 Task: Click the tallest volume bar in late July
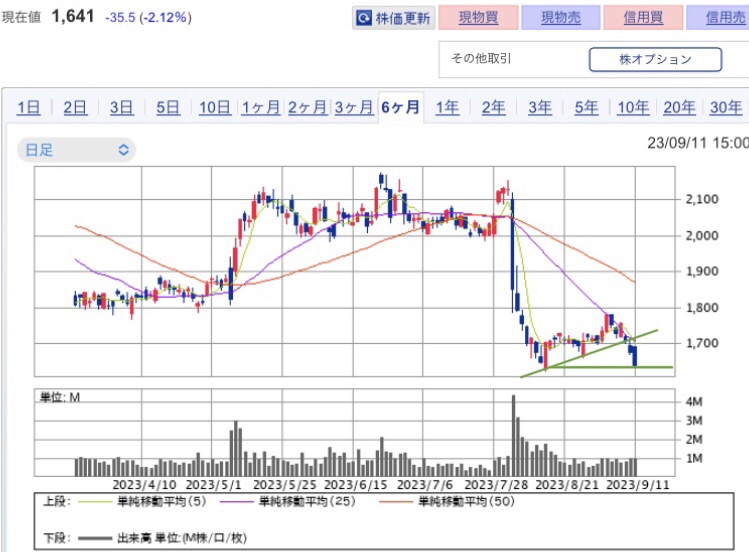(514, 435)
